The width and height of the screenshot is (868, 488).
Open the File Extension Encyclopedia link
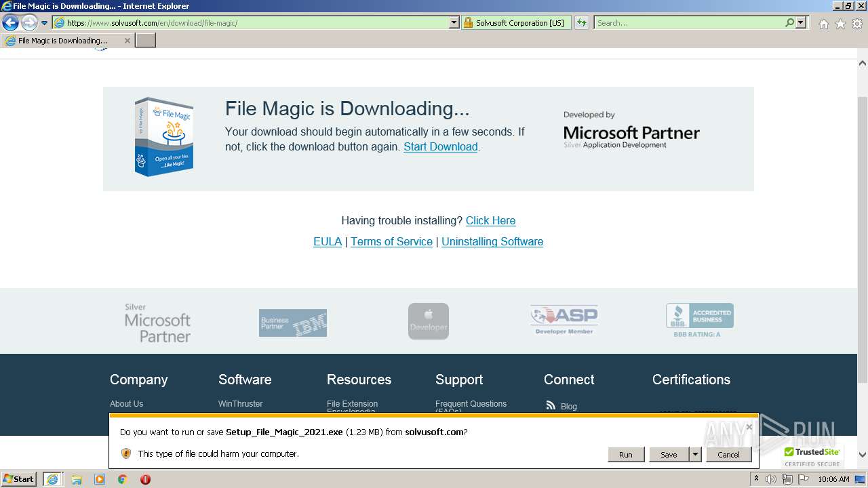point(352,407)
